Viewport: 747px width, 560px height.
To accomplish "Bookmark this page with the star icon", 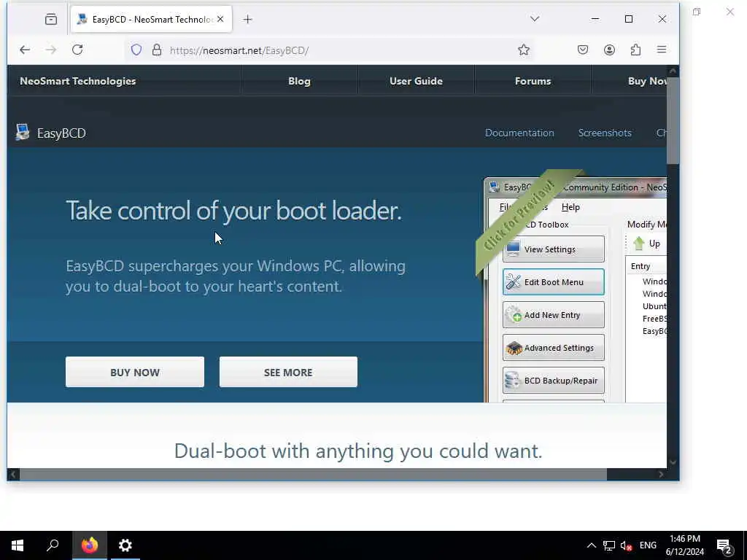I will (x=524, y=50).
